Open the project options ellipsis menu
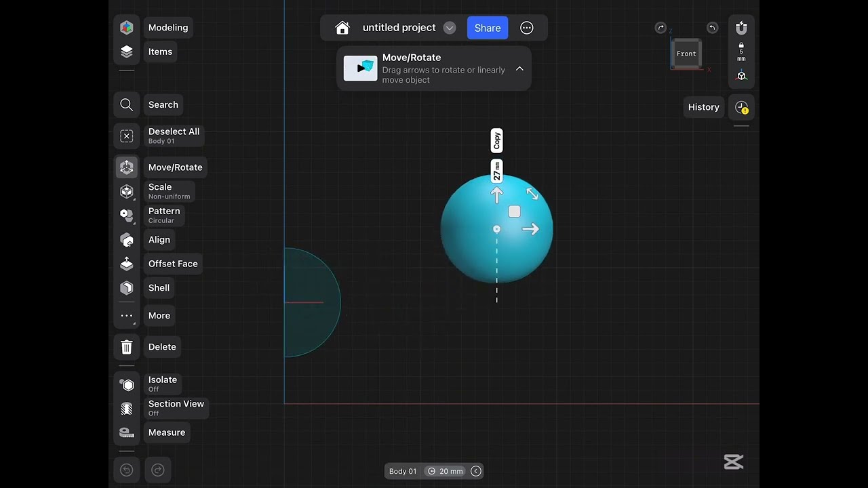Viewport: 868px width, 488px height. (527, 28)
